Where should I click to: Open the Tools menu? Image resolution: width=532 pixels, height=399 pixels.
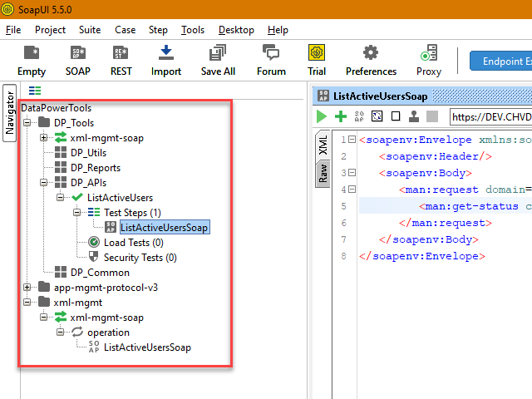click(x=192, y=30)
